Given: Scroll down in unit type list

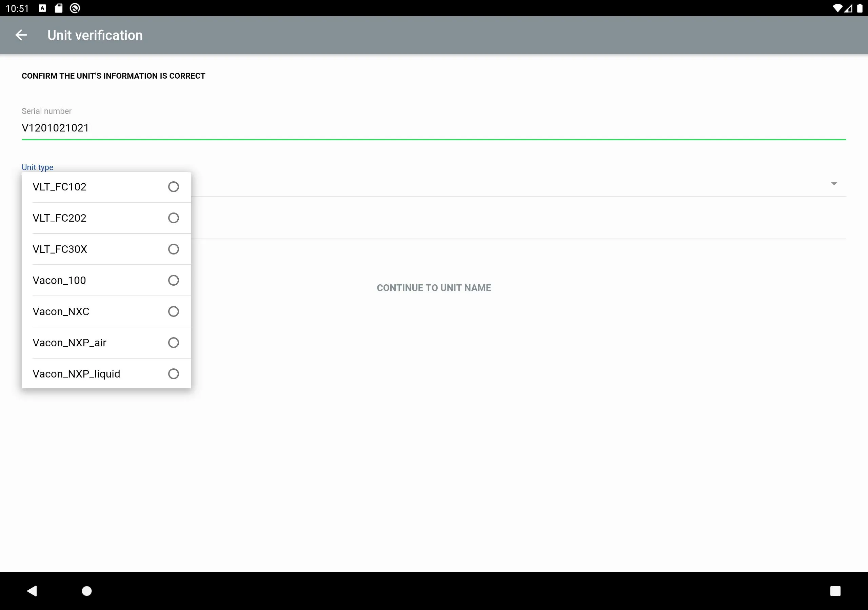Looking at the screenshot, I should (106, 373).
